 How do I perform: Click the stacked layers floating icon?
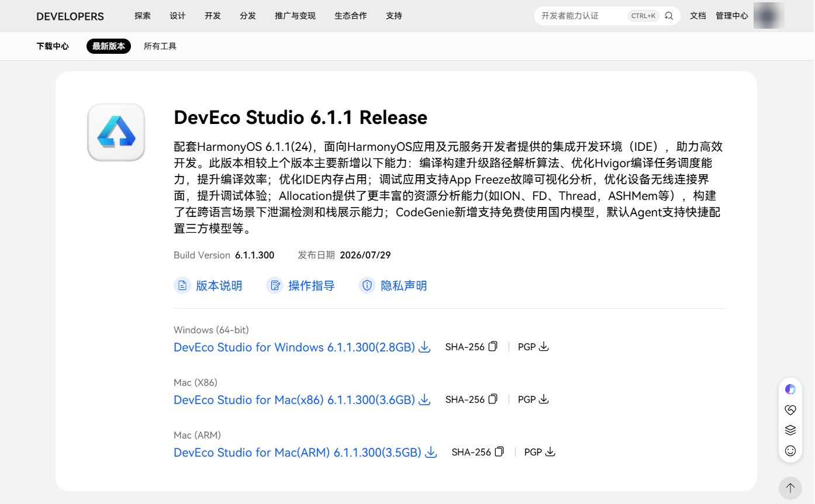click(x=790, y=430)
